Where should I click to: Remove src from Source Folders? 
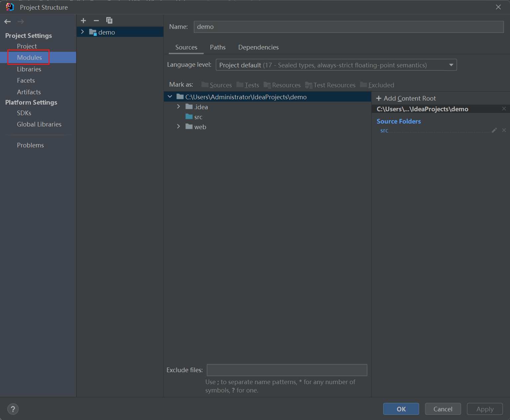pyautogui.click(x=504, y=130)
